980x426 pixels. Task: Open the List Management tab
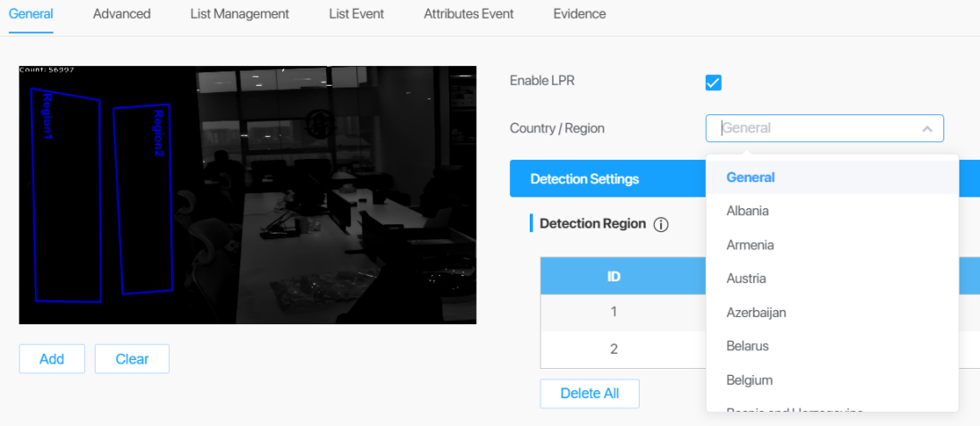click(x=239, y=13)
